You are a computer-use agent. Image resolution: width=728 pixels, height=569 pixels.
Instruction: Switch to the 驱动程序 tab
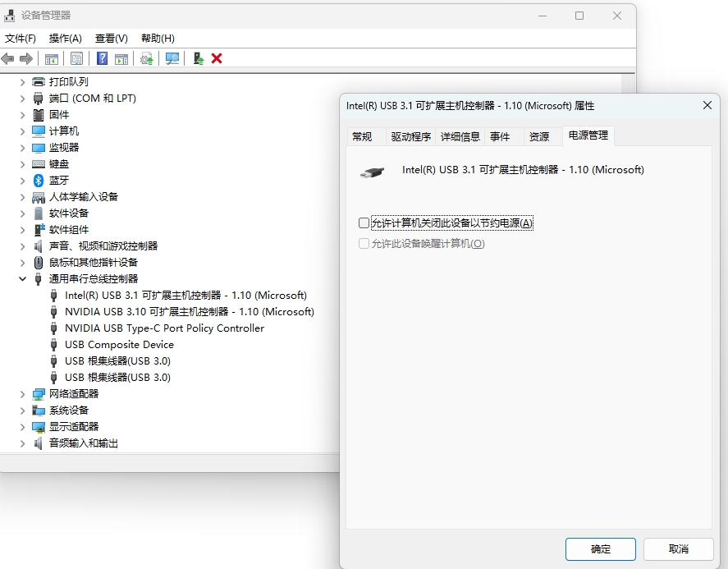(411, 136)
